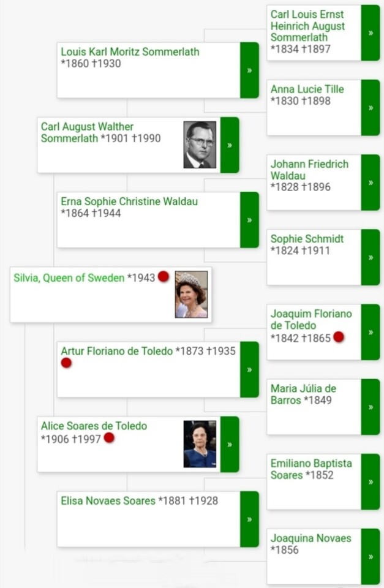Image resolution: width=384 pixels, height=588 pixels.
Task: Expand ancestors of Artur Floriano de Toledo
Action: (249, 369)
